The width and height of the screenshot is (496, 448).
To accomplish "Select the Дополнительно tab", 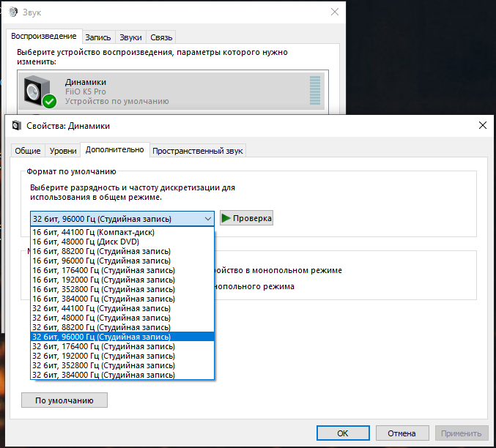I will pos(115,149).
